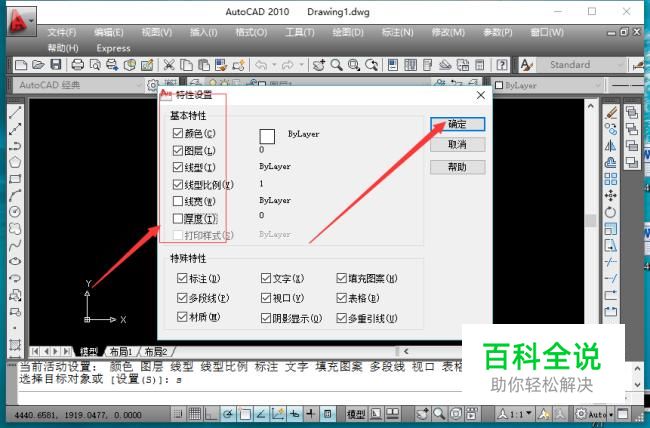Click the white color swatch beside ByLayer
The height and width of the screenshot is (428, 650).
pos(267,136)
